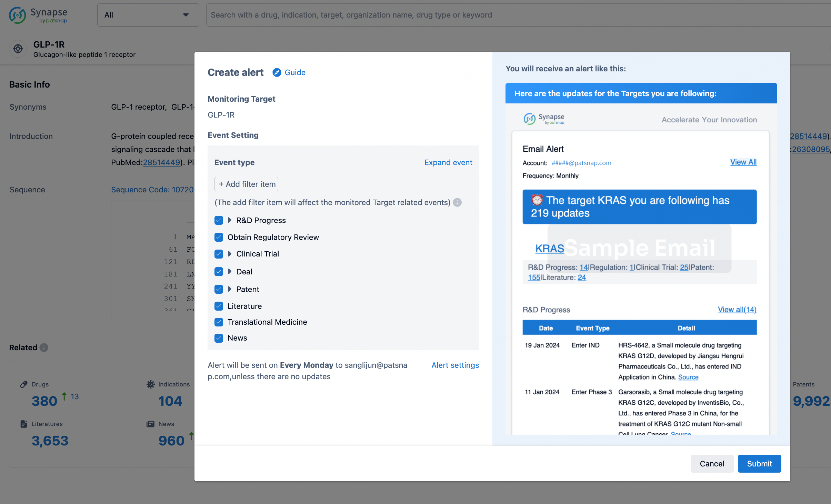Click the GLP-1R target icon

pyautogui.click(x=18, y=49)
